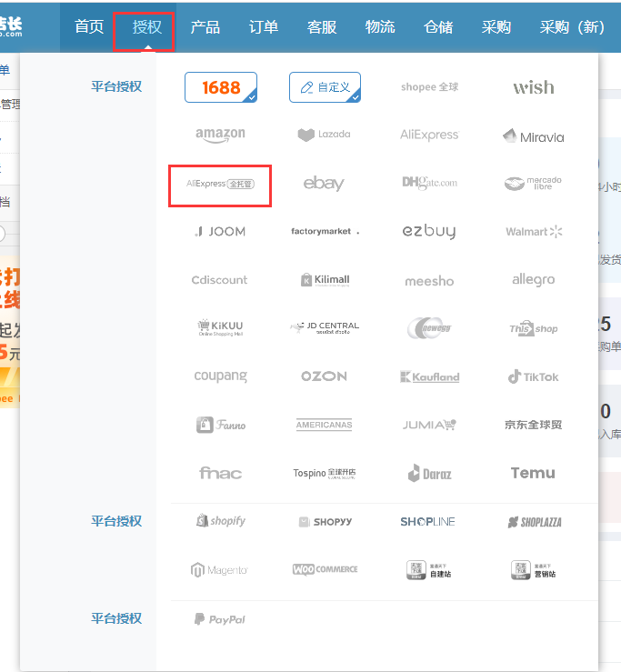Open the 首页 navigation tab
Image resolution: width=621 pixels, height=672 pixels.
click(89, 27)
